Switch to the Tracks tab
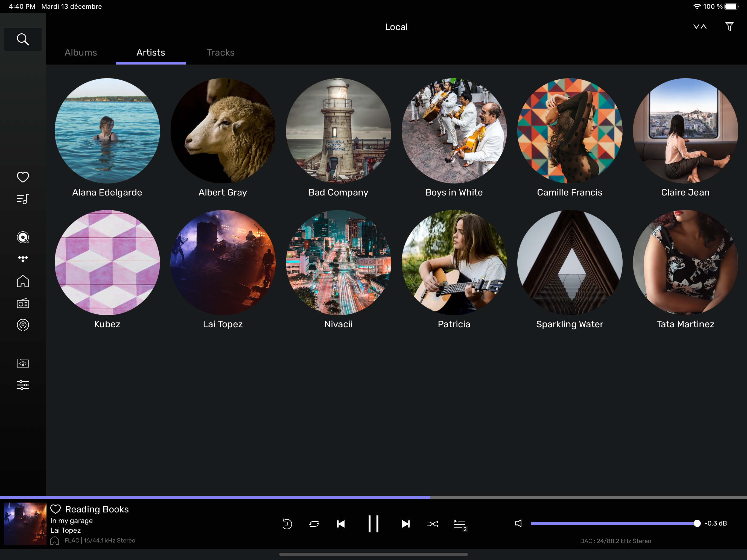The height and width of the screenshot is (560, 747). (x=221, y=52)
